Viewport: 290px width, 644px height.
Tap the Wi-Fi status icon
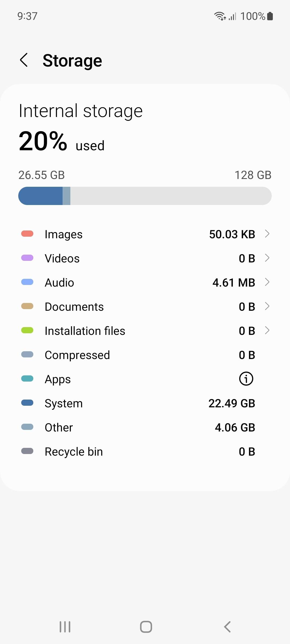[x=220, y=16]
